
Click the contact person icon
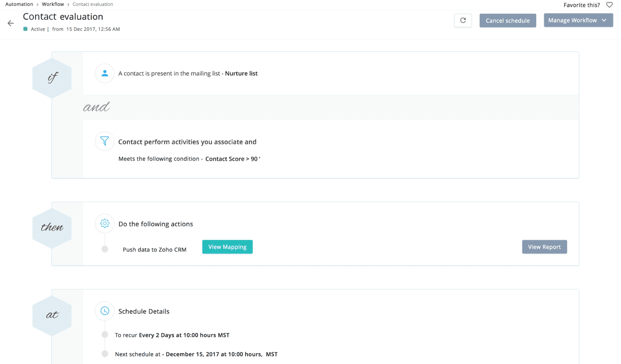(x=104, y=73)
